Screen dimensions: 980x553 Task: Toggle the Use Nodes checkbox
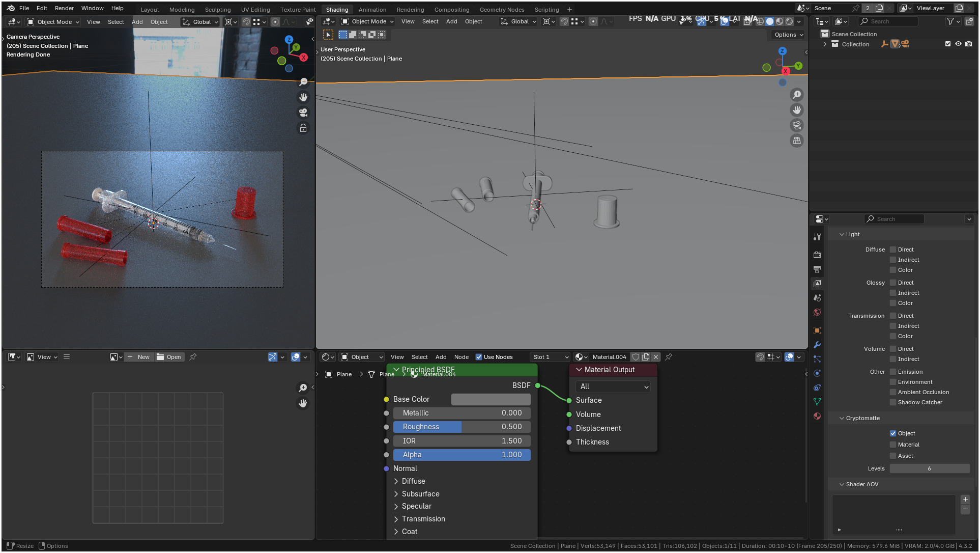(x=479, y=357)
